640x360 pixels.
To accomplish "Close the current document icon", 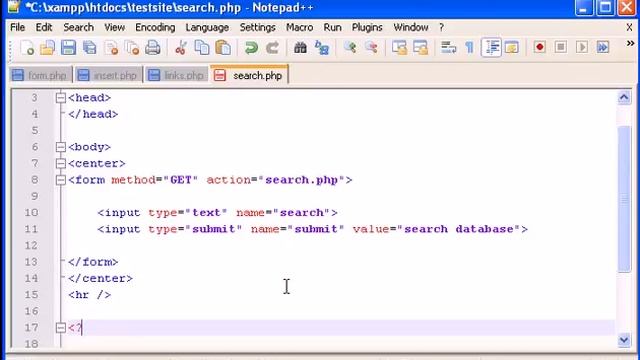I will click(111, 48).
